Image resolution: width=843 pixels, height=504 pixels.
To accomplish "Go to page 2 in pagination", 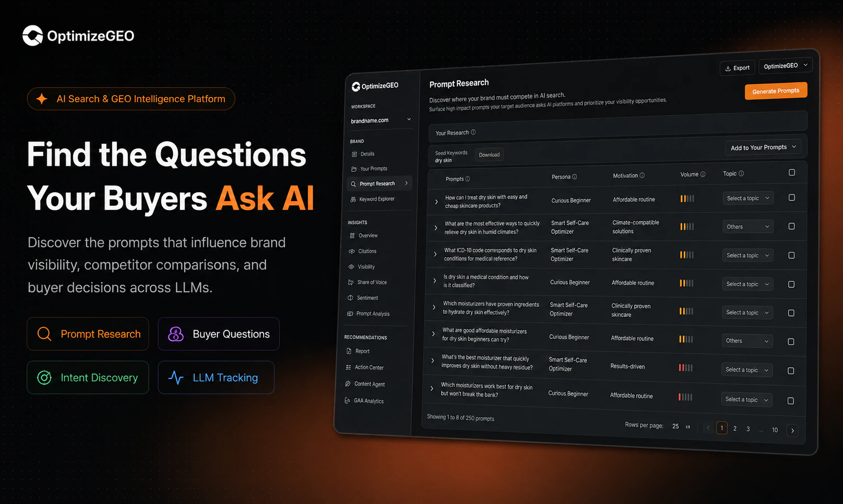I will pos(735,428).
